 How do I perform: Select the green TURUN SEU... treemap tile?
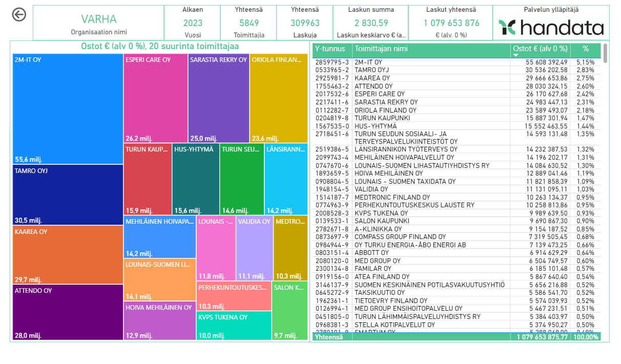242,179
